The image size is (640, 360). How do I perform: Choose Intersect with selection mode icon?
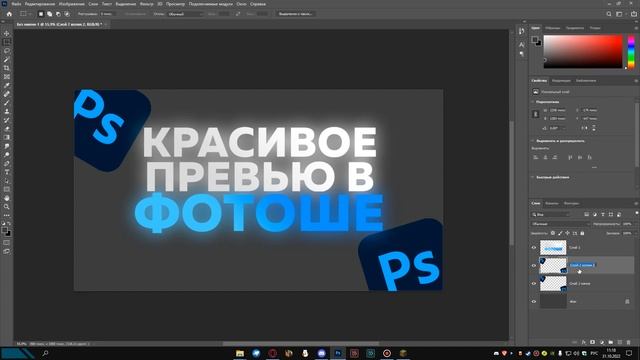67,14
